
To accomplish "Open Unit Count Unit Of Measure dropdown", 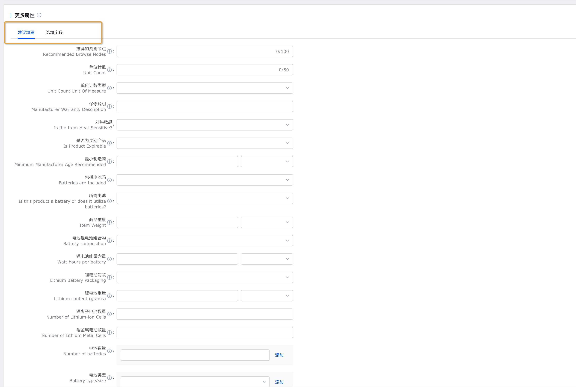I will click(x=204, y=88).
